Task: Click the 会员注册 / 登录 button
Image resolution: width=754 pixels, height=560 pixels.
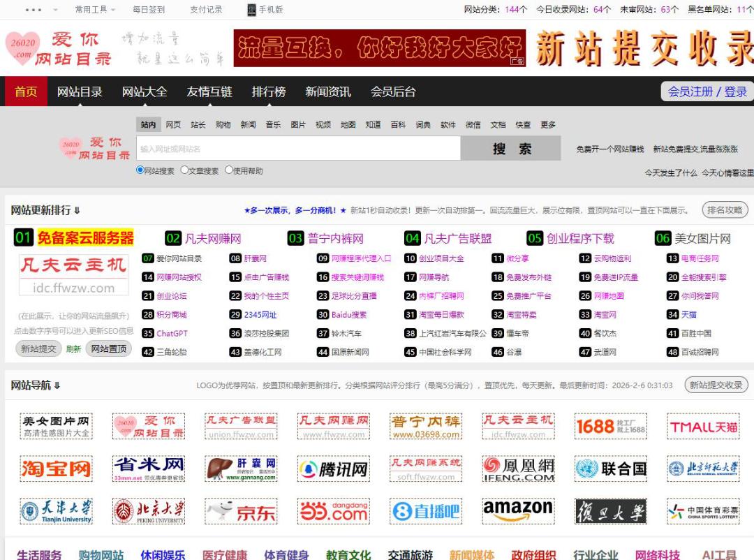Action: click(x=707, y=91)
